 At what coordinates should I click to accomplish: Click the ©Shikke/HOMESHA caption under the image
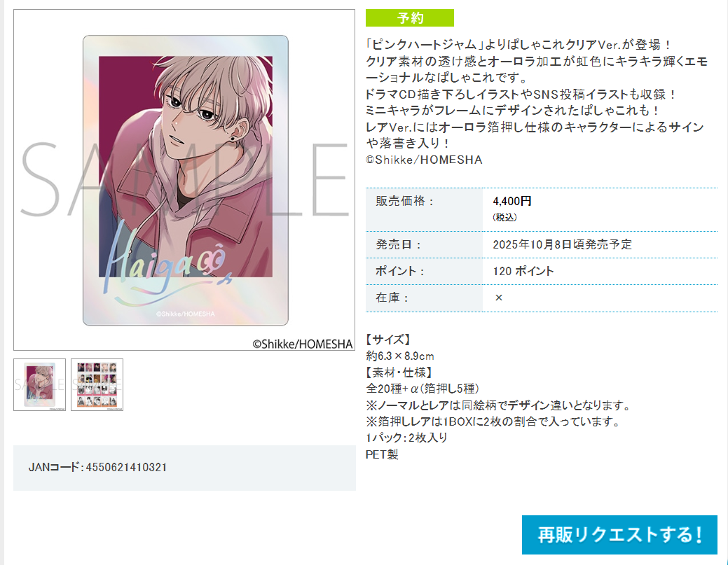pos(302,344)
